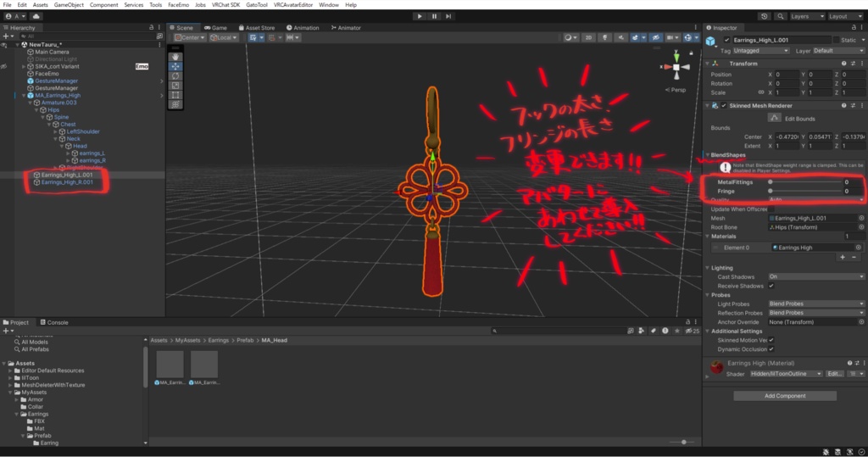The width and height of the screenshot is (868, 457).
Task: Open the Undo History icon
Action: click(x=765, y=16)
